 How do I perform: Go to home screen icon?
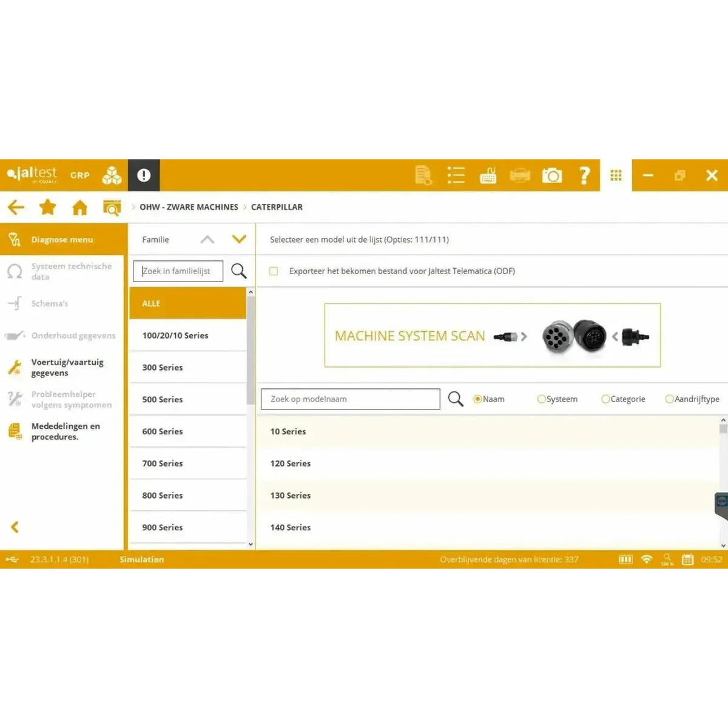(x=79, y=207)
